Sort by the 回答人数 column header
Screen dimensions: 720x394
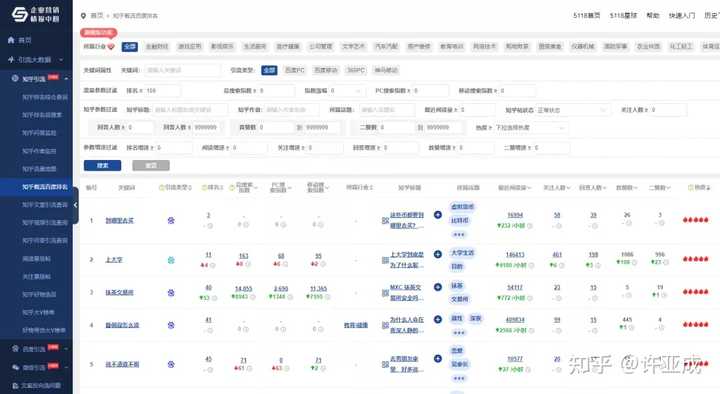(592, 187)
